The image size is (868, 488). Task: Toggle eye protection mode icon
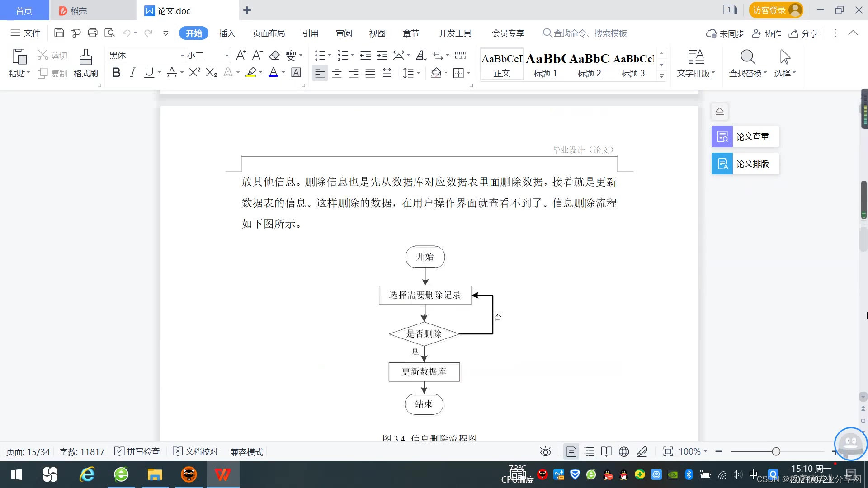tap(545, 451)
